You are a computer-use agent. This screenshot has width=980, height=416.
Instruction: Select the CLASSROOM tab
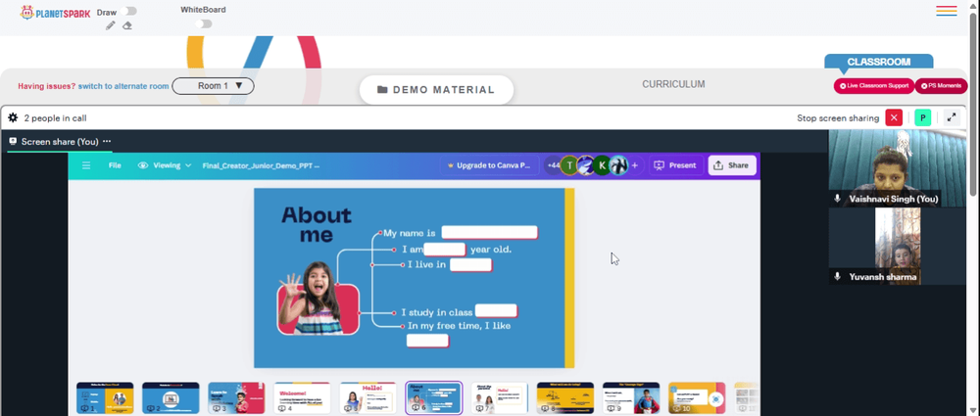tap(879, 62)
